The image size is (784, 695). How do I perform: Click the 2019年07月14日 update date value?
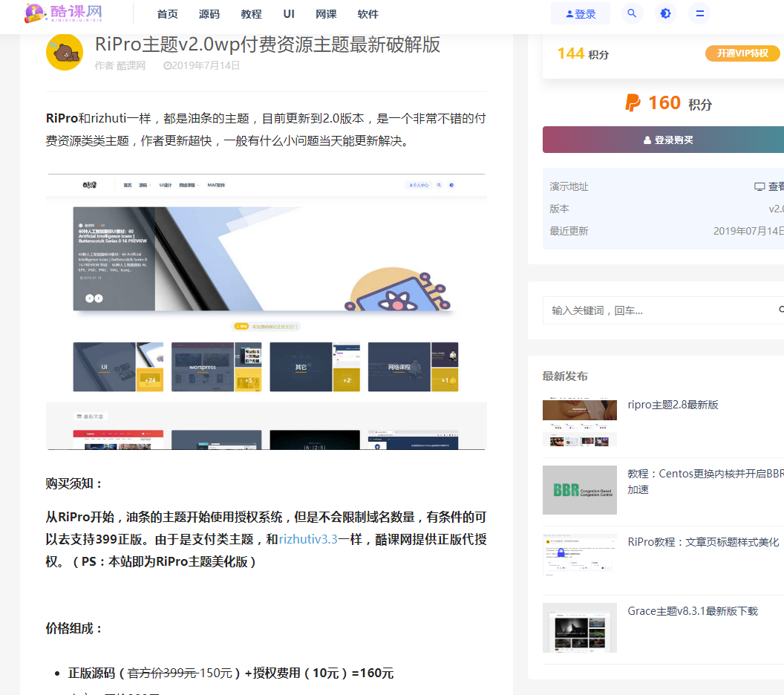(x=748, y=231)
